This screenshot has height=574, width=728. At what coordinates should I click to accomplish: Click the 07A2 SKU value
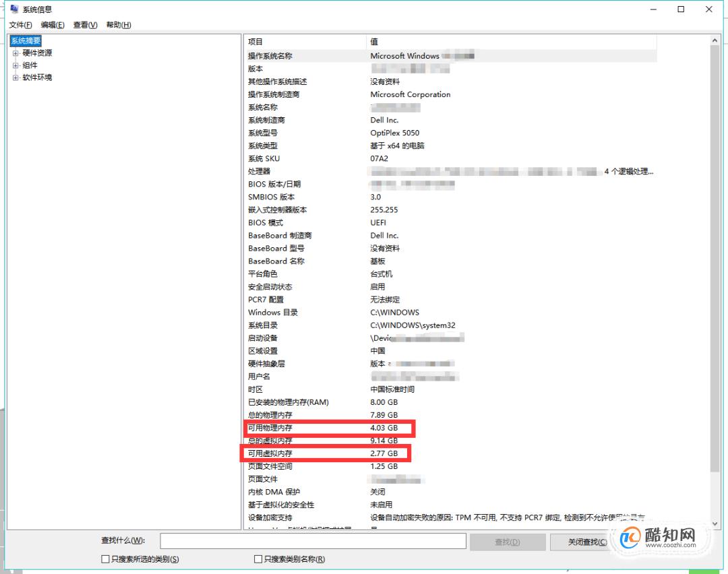coord(379,159)
